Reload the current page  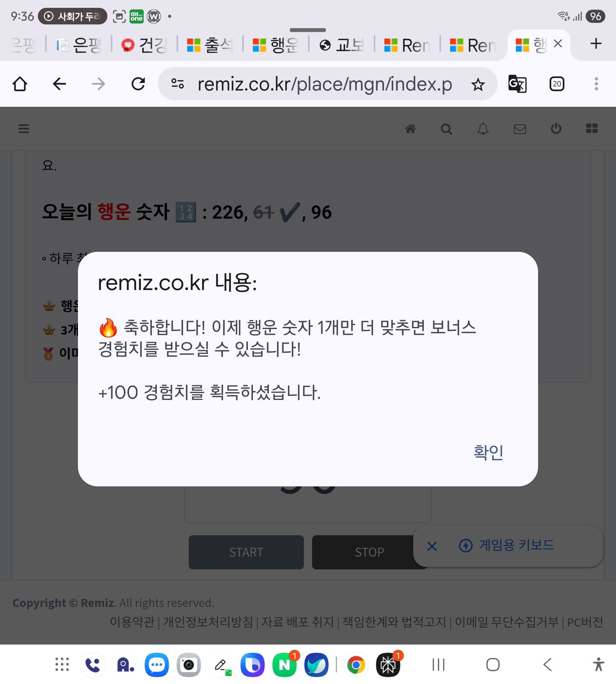(138, 84)
